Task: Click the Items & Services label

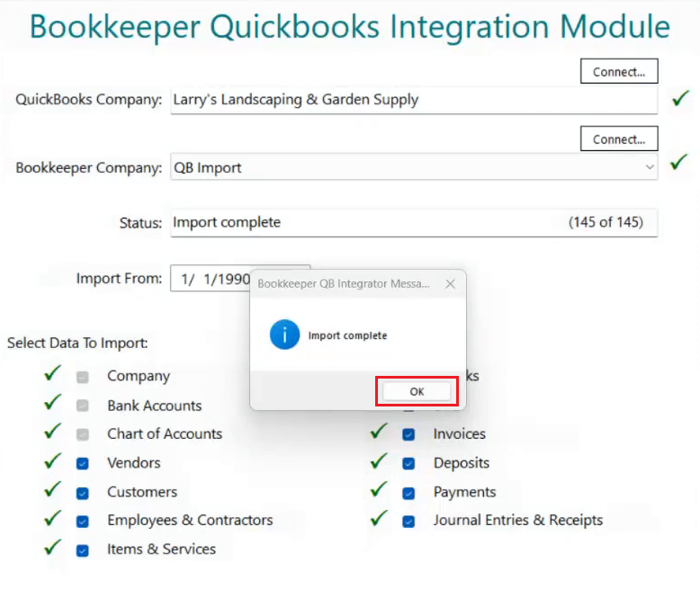Action: pyautogui.click(x=161, y=549)
